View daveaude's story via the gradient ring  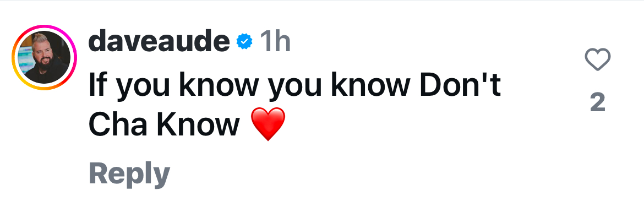tap(45, 57)
